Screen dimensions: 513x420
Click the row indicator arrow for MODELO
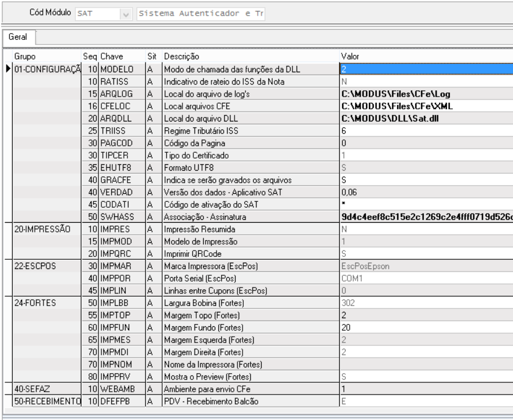(8, 69)
